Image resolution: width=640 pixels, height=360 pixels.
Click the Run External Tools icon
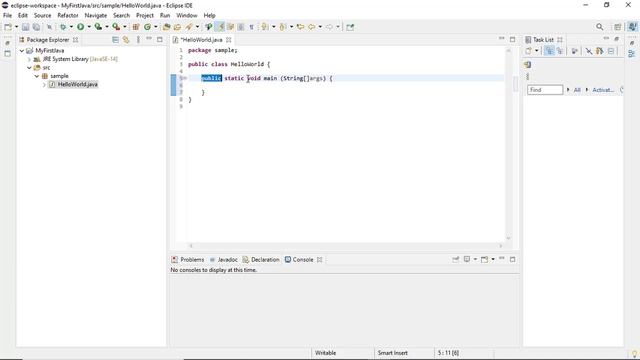pyautogui.click(x=116, y=27)
